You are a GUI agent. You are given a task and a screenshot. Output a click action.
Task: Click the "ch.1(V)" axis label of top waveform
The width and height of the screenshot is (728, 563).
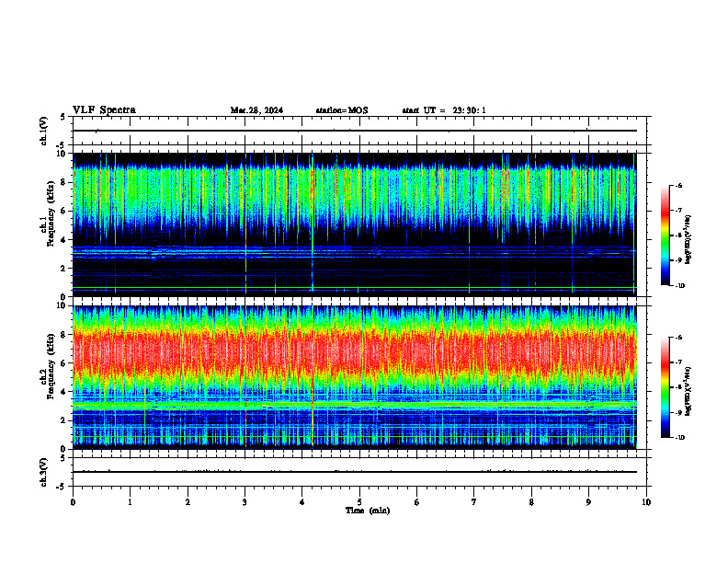43,131
